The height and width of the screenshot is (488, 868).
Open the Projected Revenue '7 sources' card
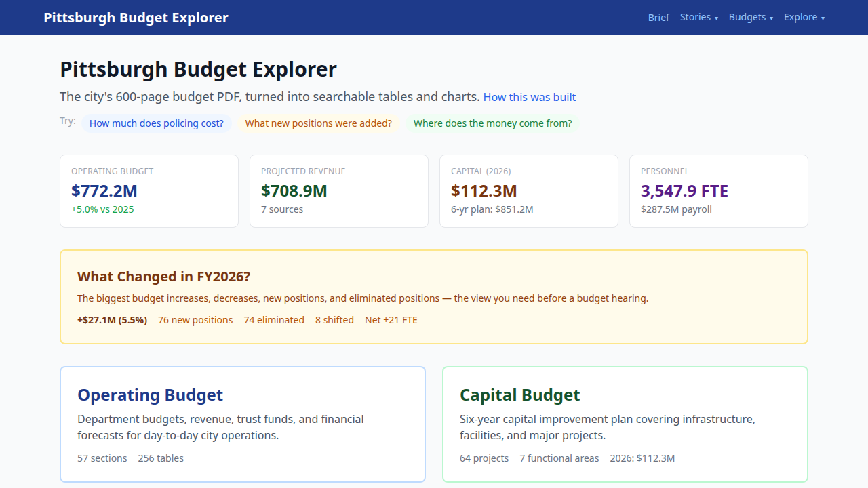pos(339,190)
